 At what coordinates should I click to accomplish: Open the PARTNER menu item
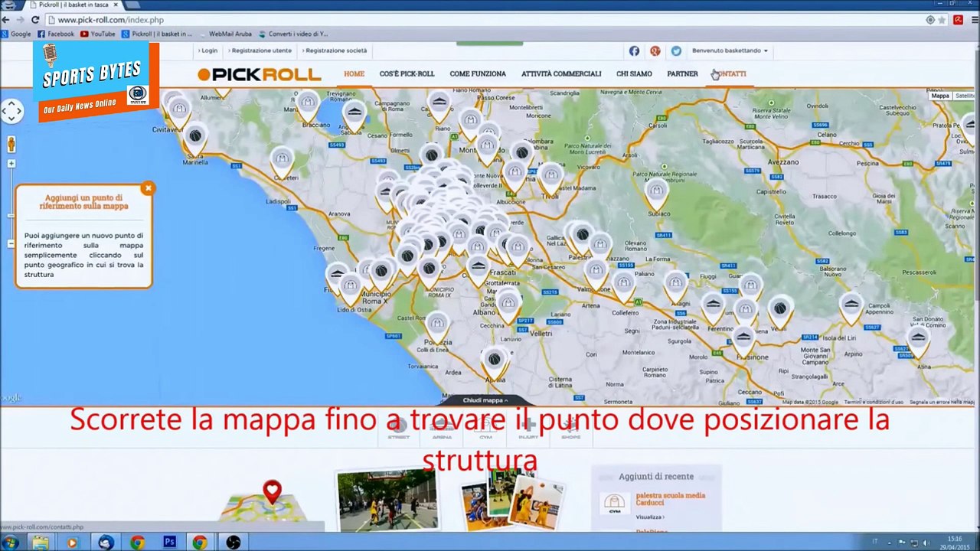click(682, 74)
